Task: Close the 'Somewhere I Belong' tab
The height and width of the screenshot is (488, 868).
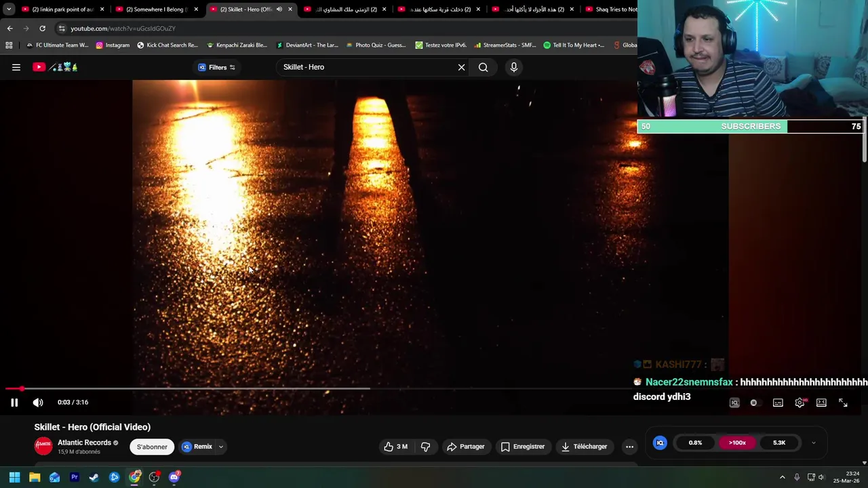Action: (x=196, y=9)
